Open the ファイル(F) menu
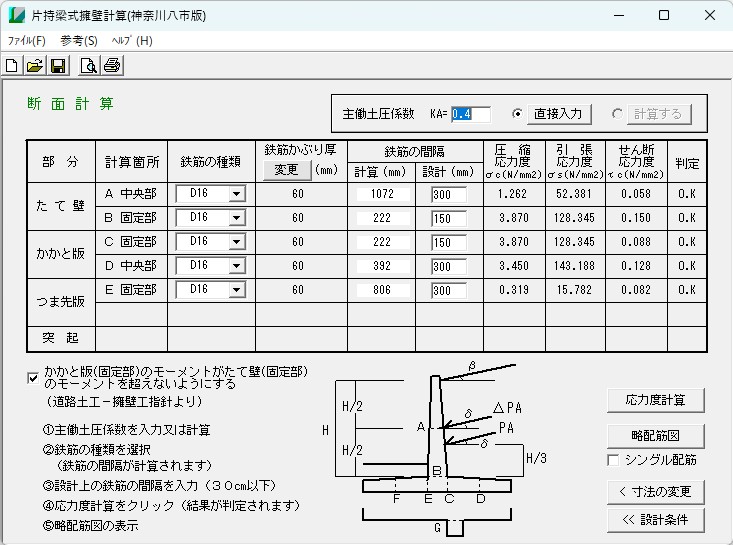This screenshot has width=733, height=545. click(27, 41)
